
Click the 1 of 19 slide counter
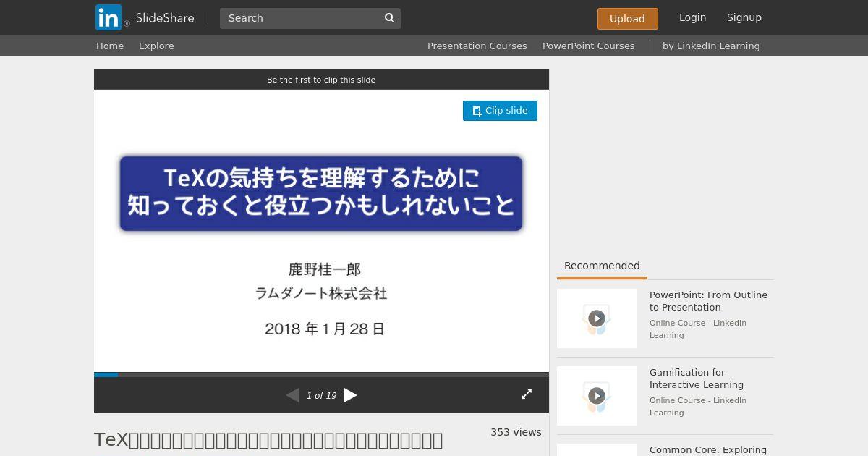[x=321, y=396]
